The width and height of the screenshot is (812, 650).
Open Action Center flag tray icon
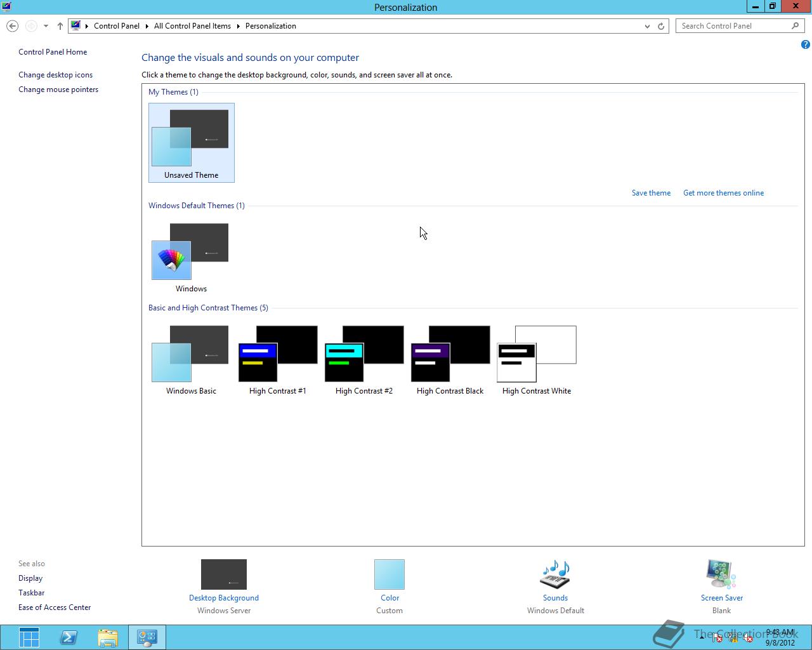(717, 638)
